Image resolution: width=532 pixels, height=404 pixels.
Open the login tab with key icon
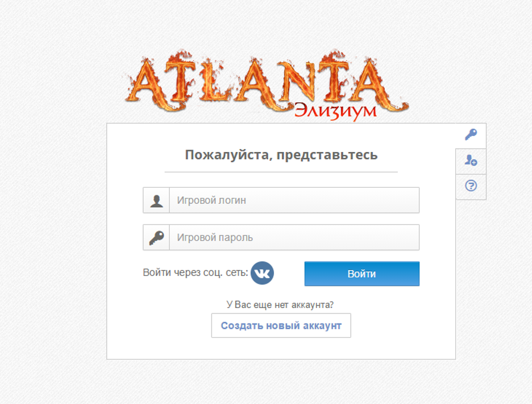[471, 135]
